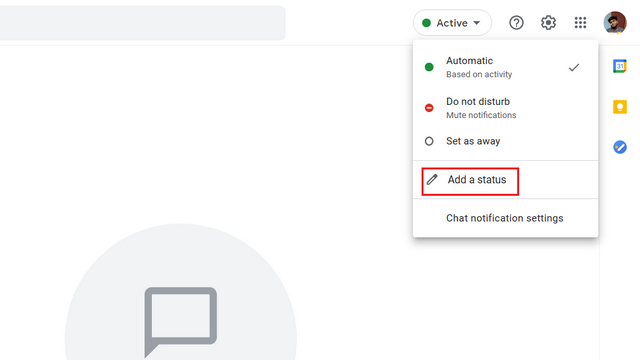The width and height of the screenshot is (640, 360).
Task: Select the Set as away radio circle
Action: [x=429, y=141]
